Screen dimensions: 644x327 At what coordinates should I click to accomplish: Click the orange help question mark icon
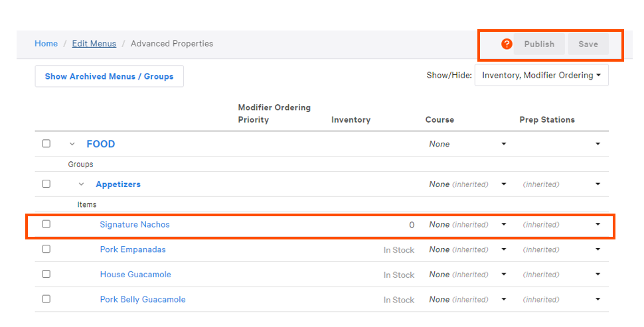[x=507, y=44]
